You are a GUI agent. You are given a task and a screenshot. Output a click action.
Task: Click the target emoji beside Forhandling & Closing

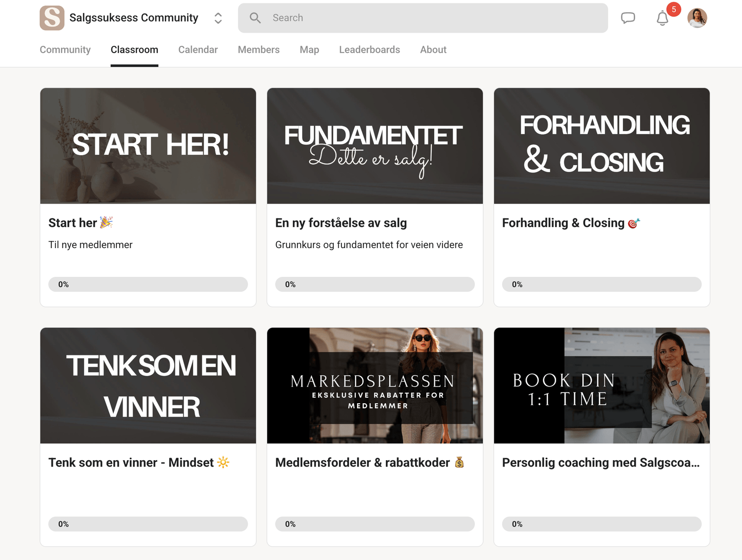tap(634, 223)
